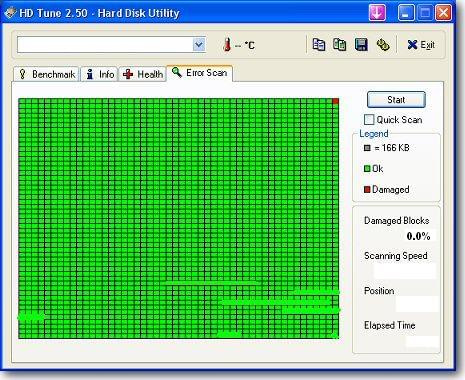Image resolution: width=465 pixels, height=380 pixels.
Task: Select the Error Scan tab
Action: click(200, 73)
